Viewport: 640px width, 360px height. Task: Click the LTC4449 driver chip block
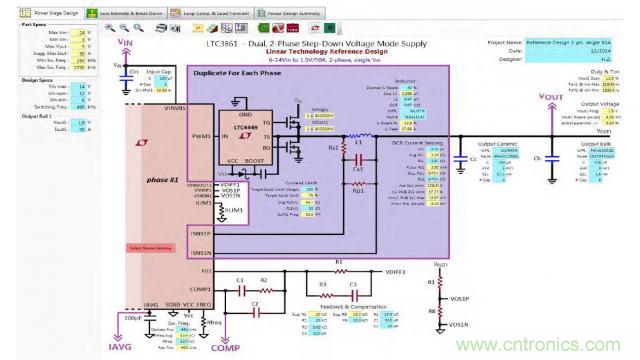click(245, 138)
